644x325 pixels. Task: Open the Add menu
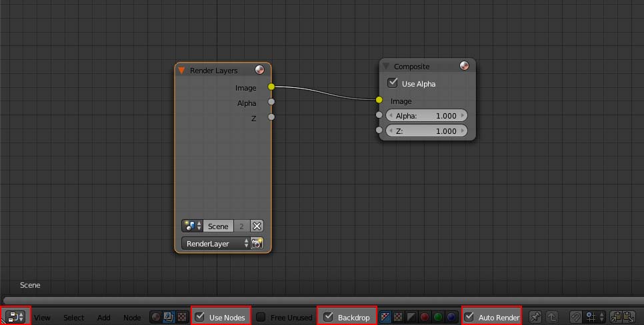(x=103, y=318)
